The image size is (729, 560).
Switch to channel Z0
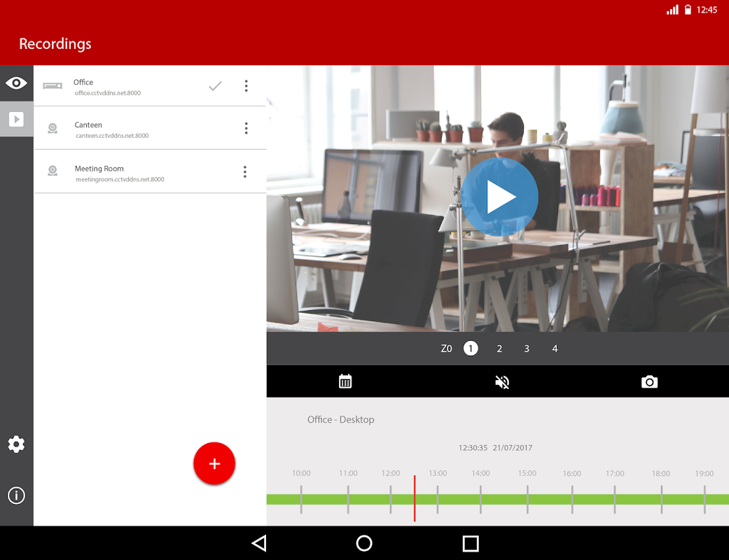pos(446,349)
